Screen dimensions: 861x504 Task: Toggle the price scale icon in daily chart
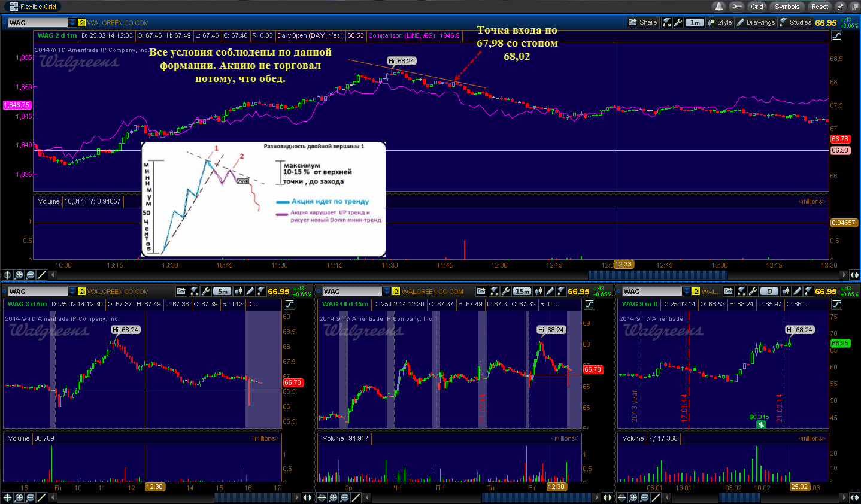[836, 304]
